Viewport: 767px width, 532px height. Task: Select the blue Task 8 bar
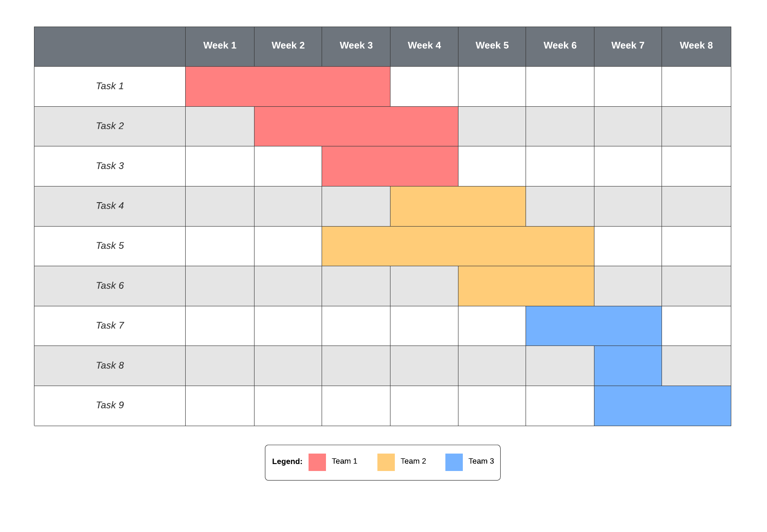pyautogui.click(x=628, y=366)
